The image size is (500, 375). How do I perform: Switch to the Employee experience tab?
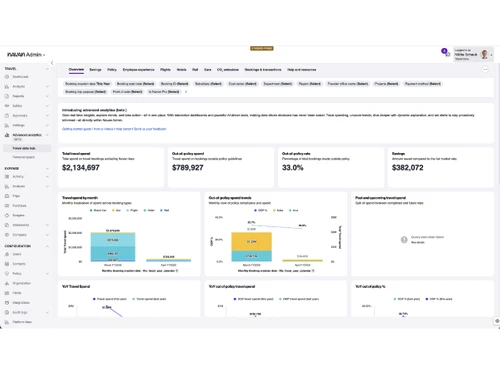coord(138,70)
